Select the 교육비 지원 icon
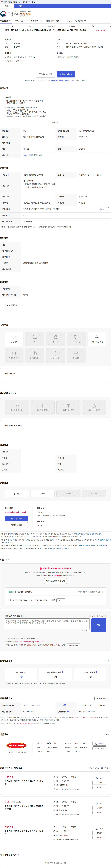111x868 pixels. (x=76, y=339)
